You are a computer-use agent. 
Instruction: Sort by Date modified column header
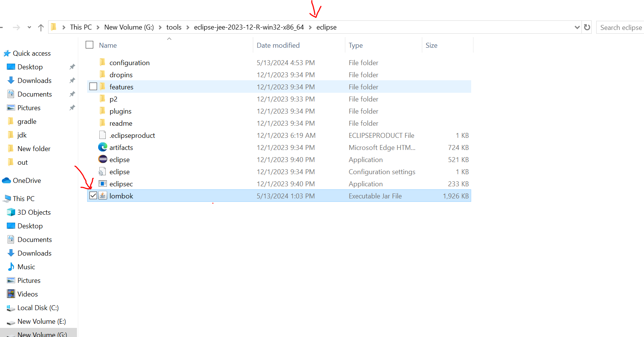pos(278,45)
